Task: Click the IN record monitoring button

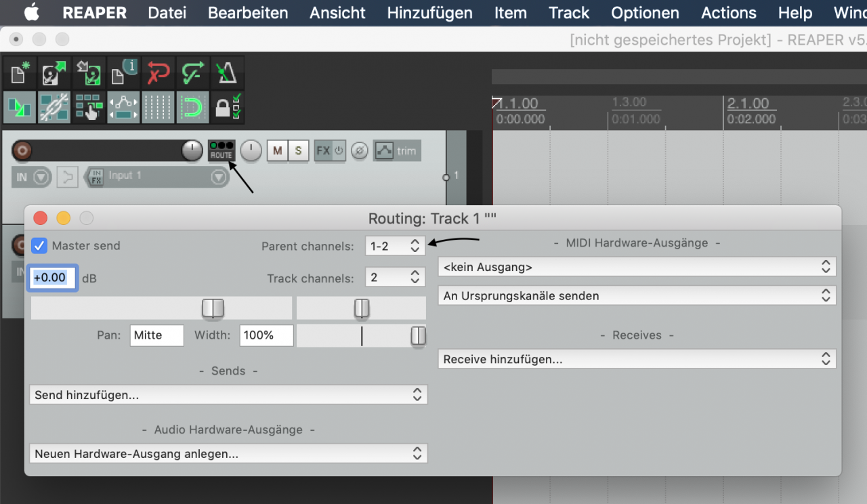Action: [x=22, y=177]
